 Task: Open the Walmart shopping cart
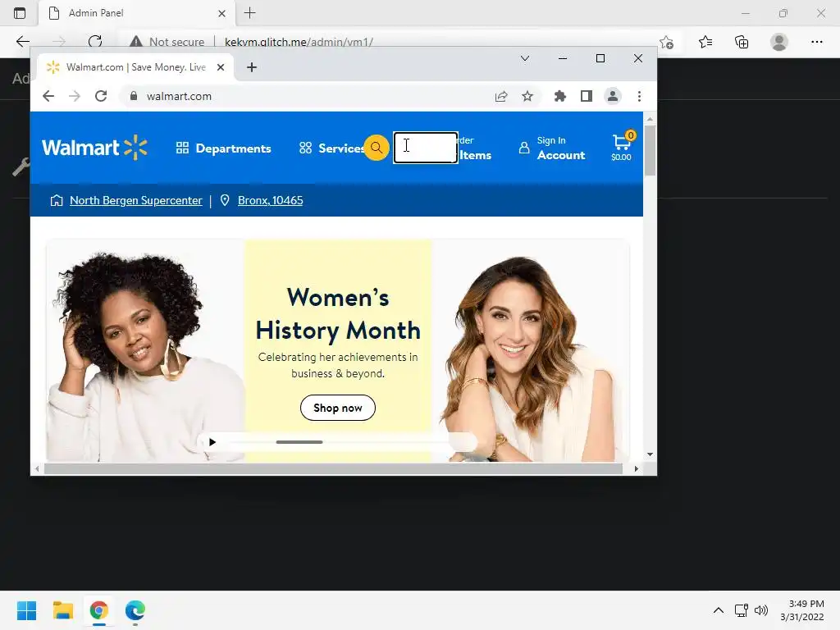click(622, 147)
